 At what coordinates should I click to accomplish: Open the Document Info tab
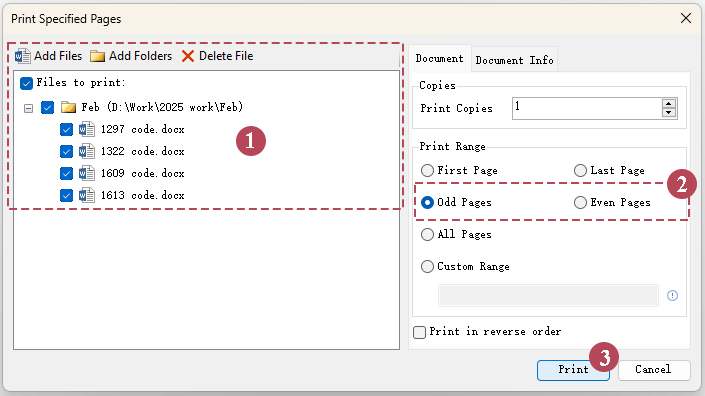514,60
